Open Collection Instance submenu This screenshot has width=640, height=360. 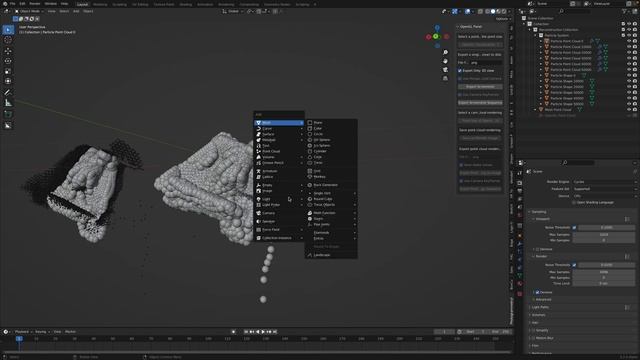pyautogui.click(x=279, y=238)
